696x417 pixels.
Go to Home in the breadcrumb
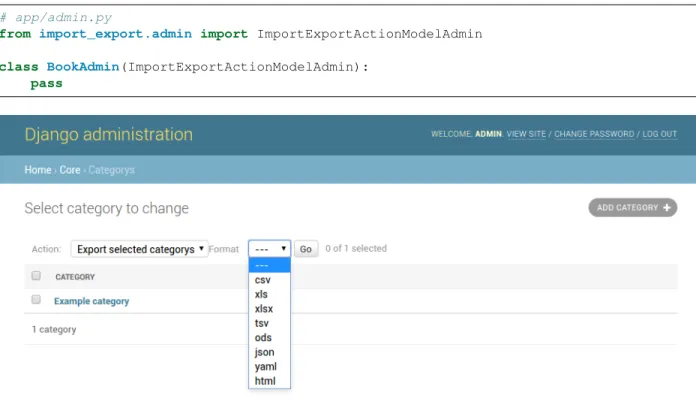[x=38, y=170]
